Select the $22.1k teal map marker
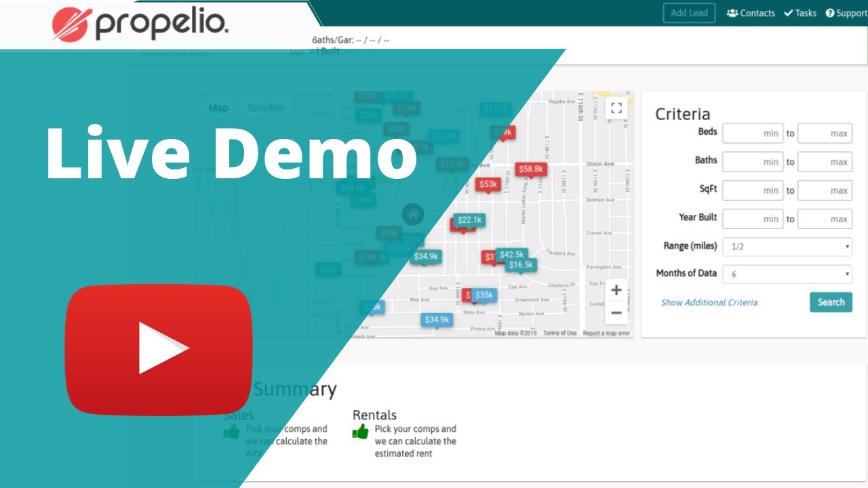Image resolution: width=868 pixels, height=488 pixels. (x=469, y=221)
